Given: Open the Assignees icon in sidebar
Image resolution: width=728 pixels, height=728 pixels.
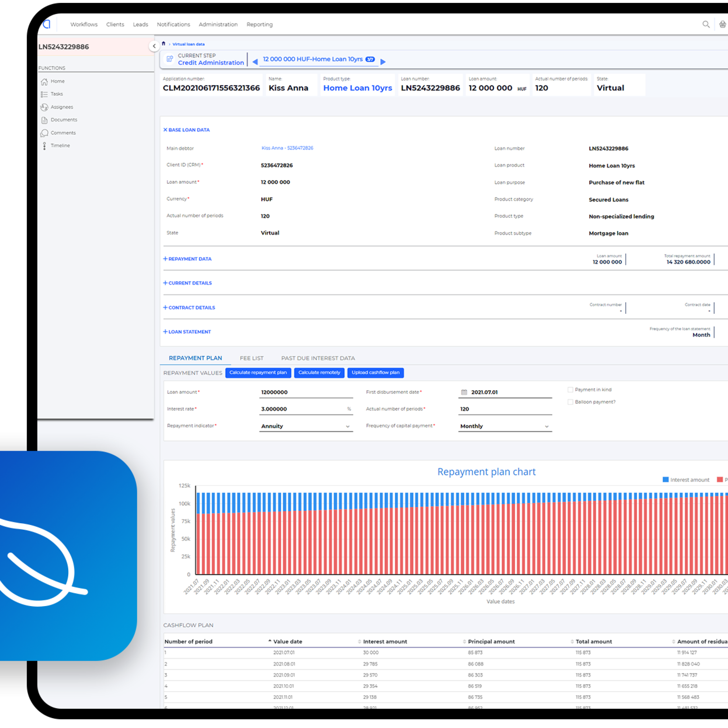Looking at the screenshot, I should [x=44, y=107].
